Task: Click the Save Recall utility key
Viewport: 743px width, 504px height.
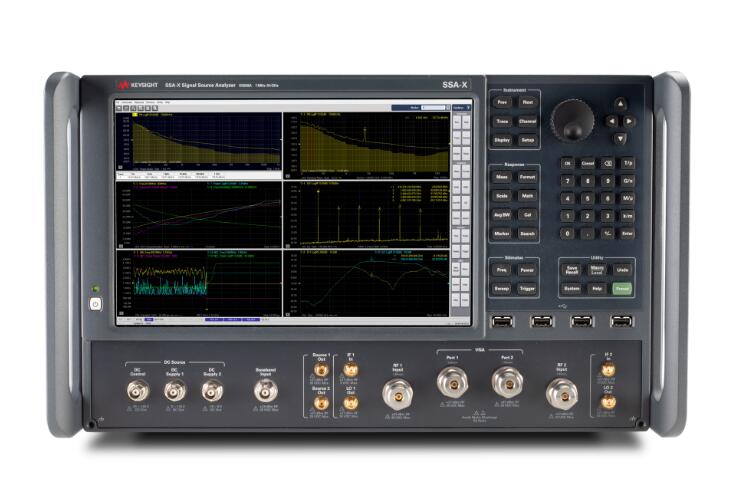Action: tap(572, 270)
